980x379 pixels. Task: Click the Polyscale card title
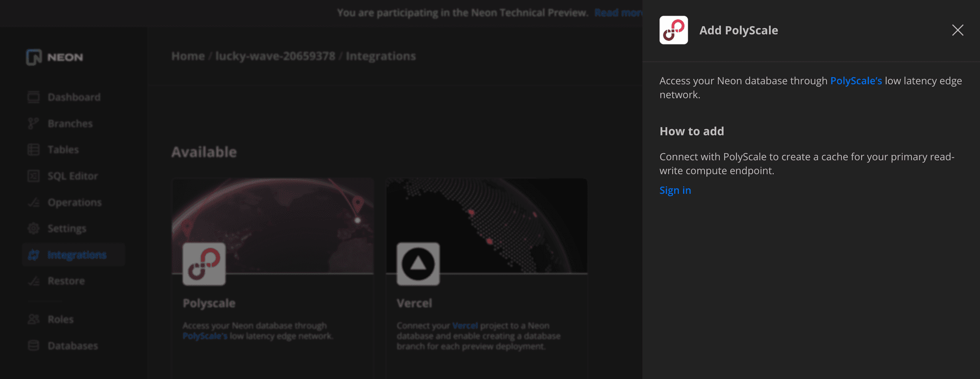[209, 304]
